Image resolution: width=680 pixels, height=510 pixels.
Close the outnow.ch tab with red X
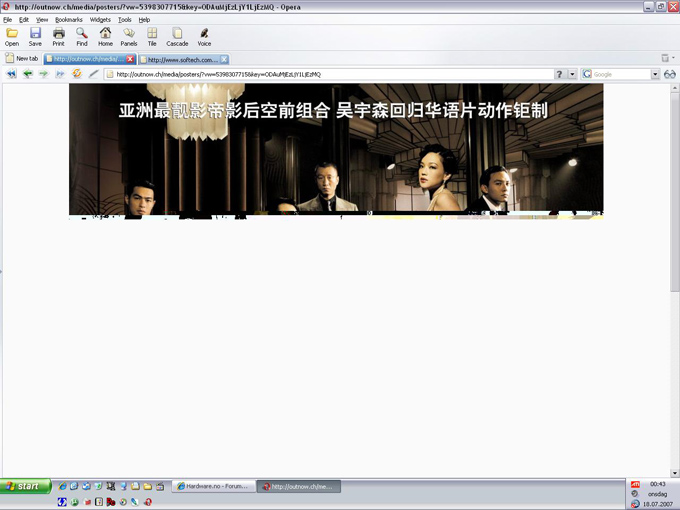pyautogui.click(x=131, y=59)
